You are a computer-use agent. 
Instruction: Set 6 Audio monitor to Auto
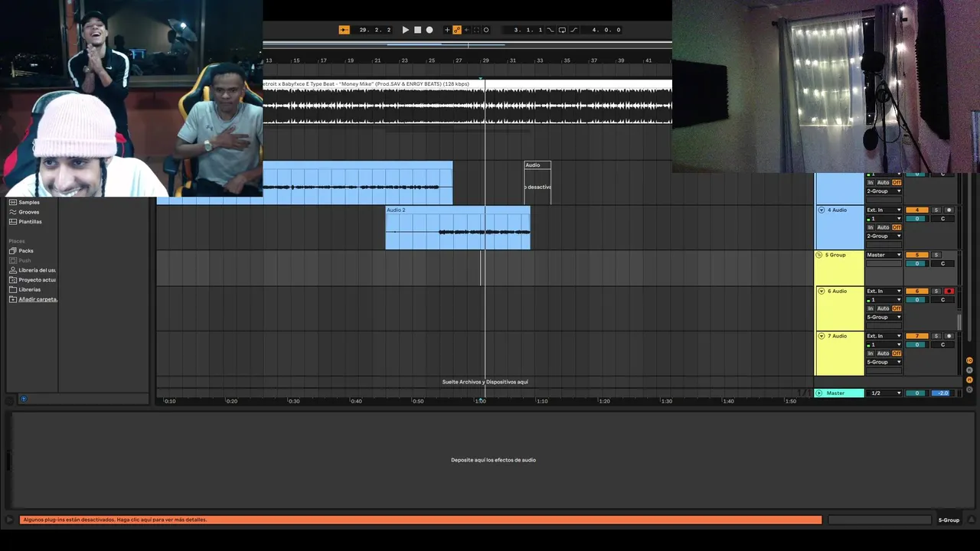click(x=883, y=308)
